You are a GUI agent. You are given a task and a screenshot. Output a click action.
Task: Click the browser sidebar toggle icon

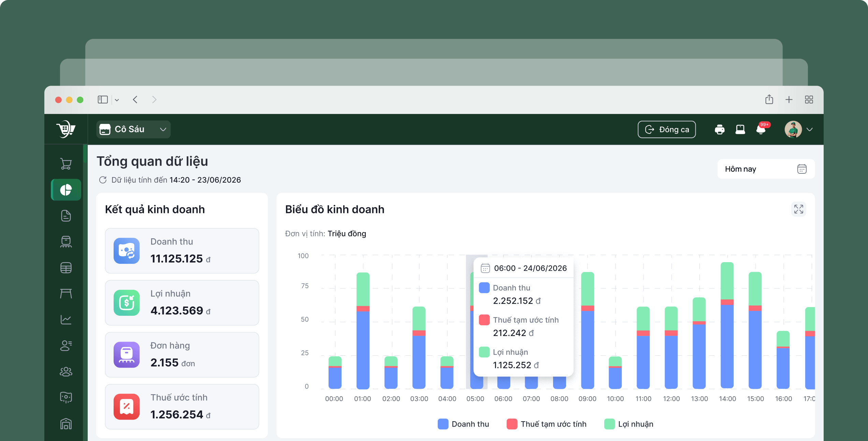(103, 100)
